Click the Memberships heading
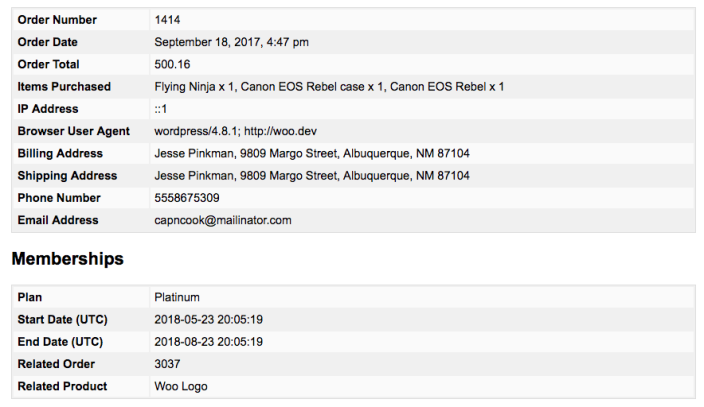Image resolution: width=704 pixels, height=407 pixels. click(68, 259)
